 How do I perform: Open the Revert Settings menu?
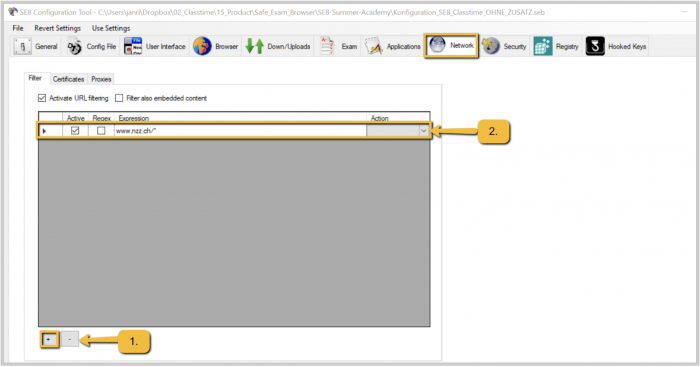pyautogui.click(x=58, y=28)
